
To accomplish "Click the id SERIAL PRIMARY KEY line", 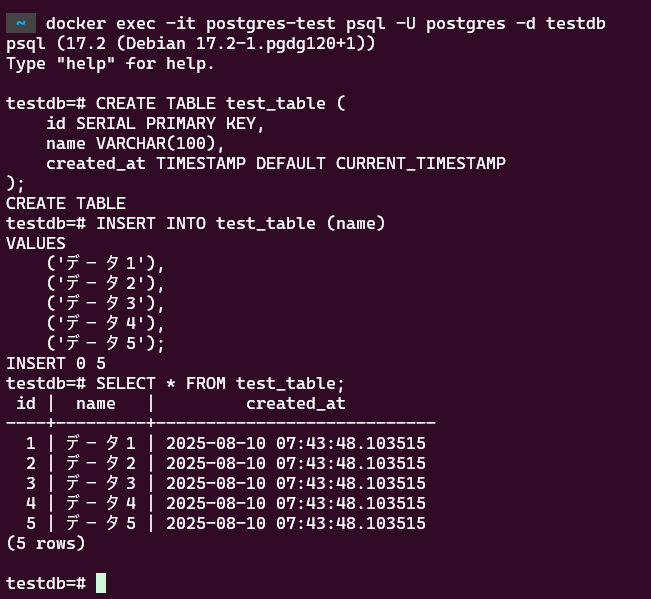I will pyautogui.click(x=155, y=123).
